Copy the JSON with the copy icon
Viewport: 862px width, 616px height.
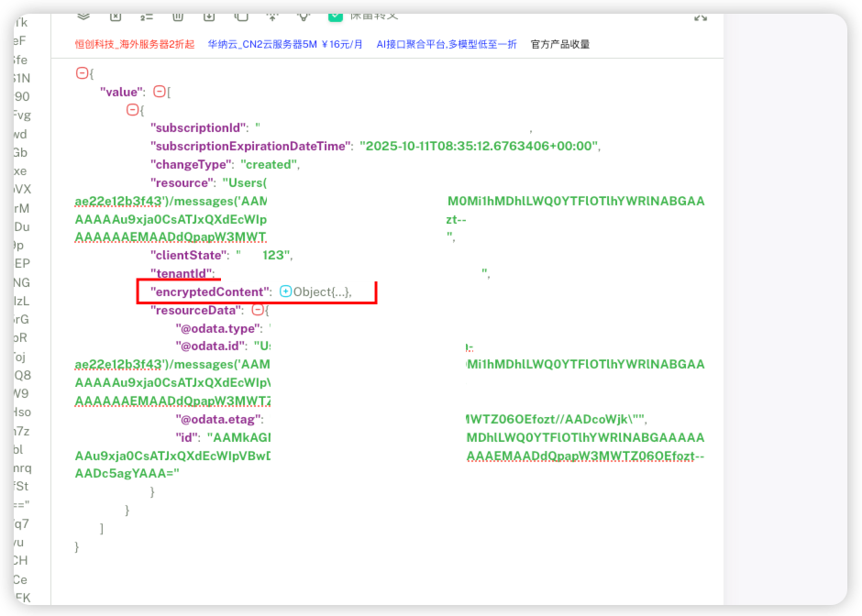point(239,15)
